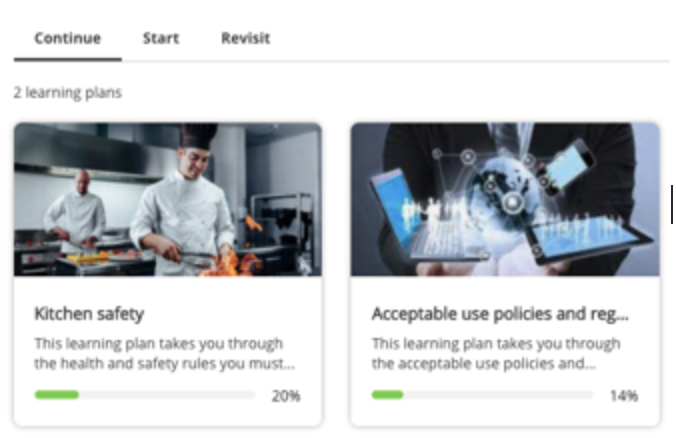Open the 'Acceptable use policies and reg...' title
The width and height of the screenshot is (676, 438).
[500, 313]
